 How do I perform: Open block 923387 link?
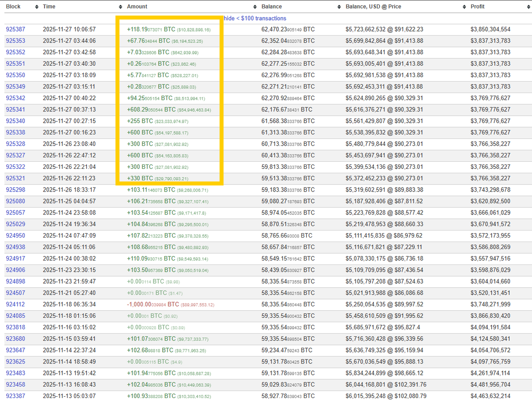[x=16, y=396]
